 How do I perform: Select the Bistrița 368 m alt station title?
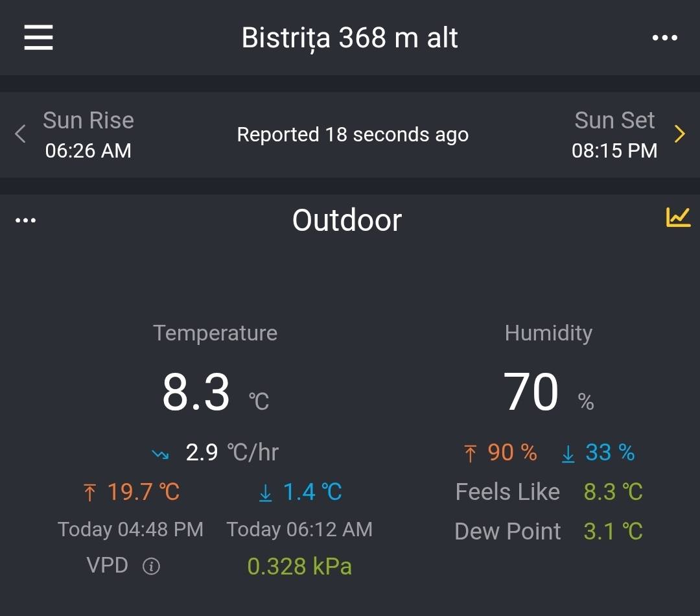coord(349,38)
